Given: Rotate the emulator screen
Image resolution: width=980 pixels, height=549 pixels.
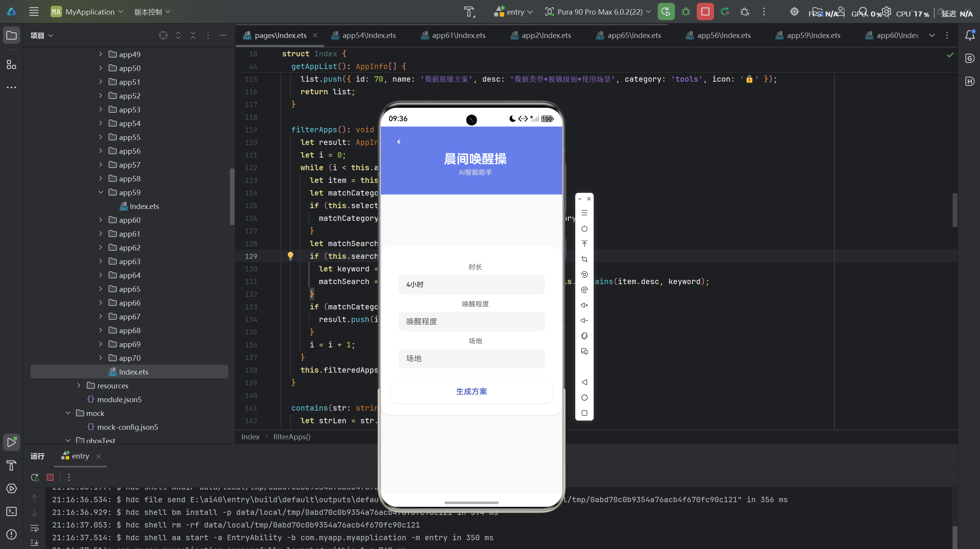Looking at the screenshot, I should pos(584,336).
